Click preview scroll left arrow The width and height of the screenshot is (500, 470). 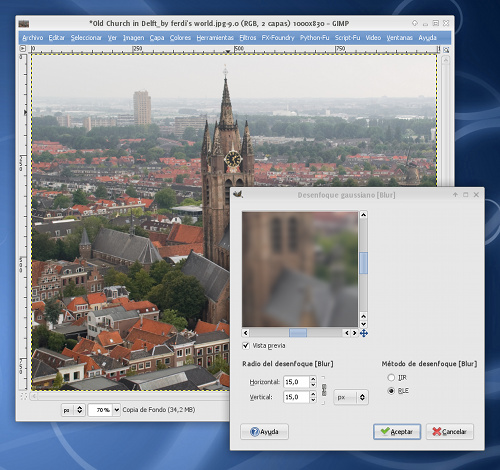click(x=246, y=333)
